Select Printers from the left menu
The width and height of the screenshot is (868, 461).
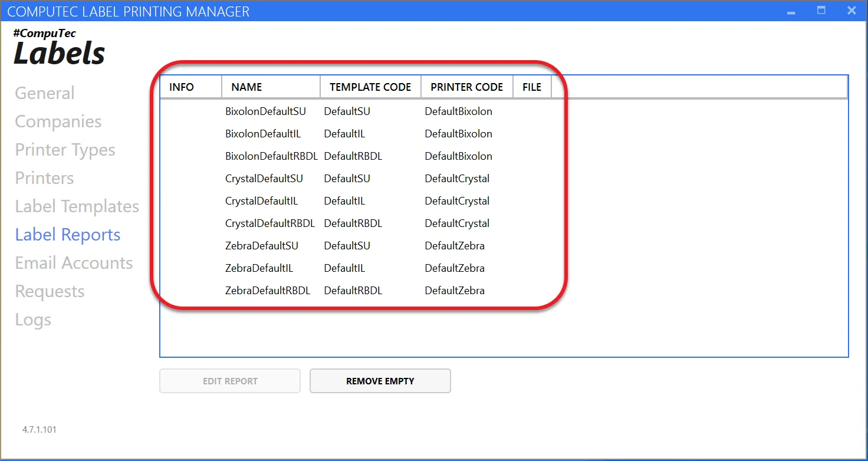[44, 178]
